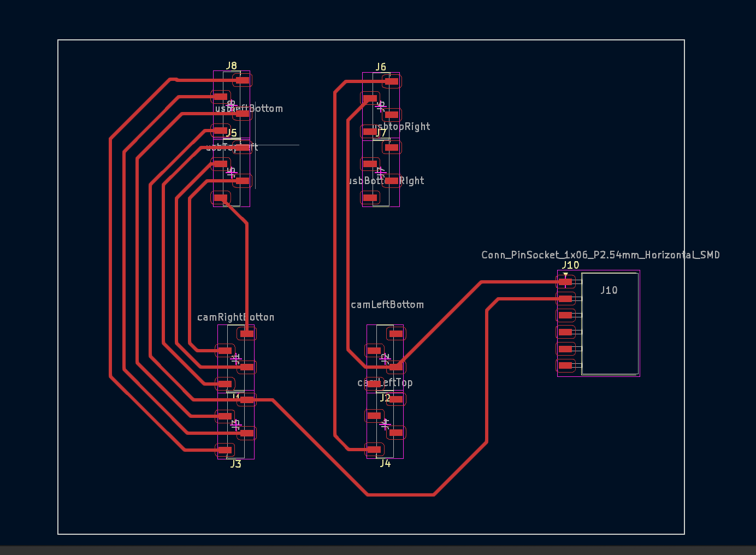Screen dimensions: 756x555
Task: Select the J8 reference label
Action: pos(232,66)
